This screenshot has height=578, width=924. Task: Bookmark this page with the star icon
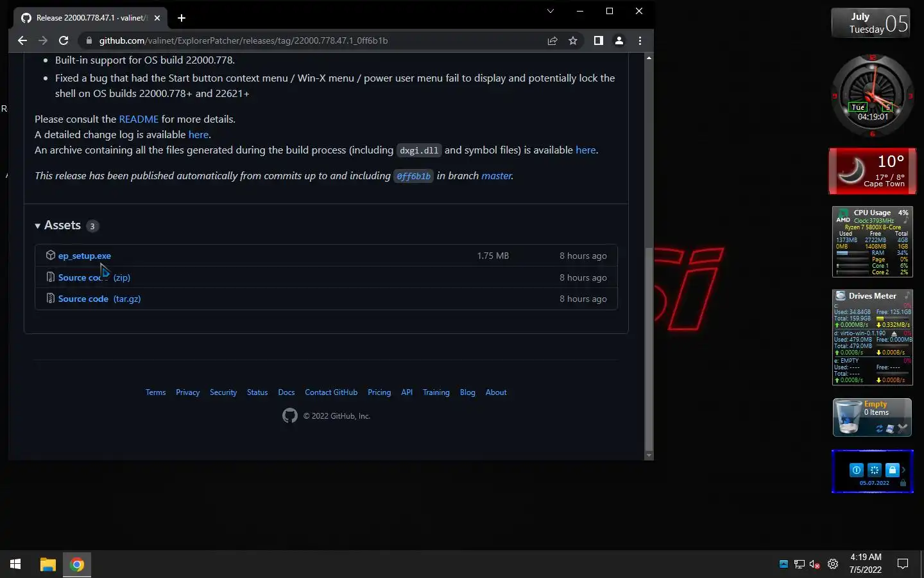(573, 40)
